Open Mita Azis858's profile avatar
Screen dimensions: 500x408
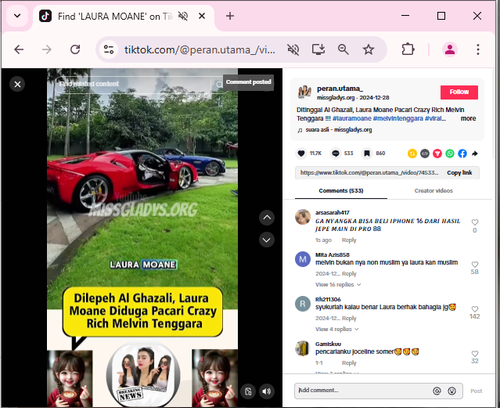click(x=303, y=259)
